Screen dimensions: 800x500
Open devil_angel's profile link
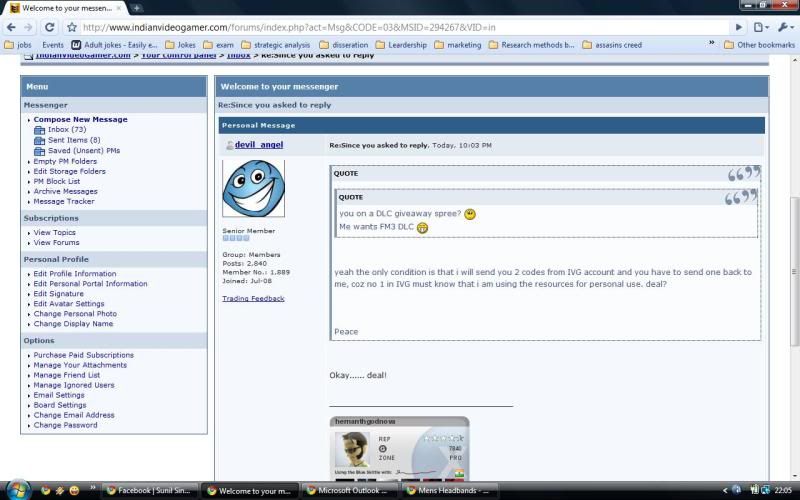[258, 145]
